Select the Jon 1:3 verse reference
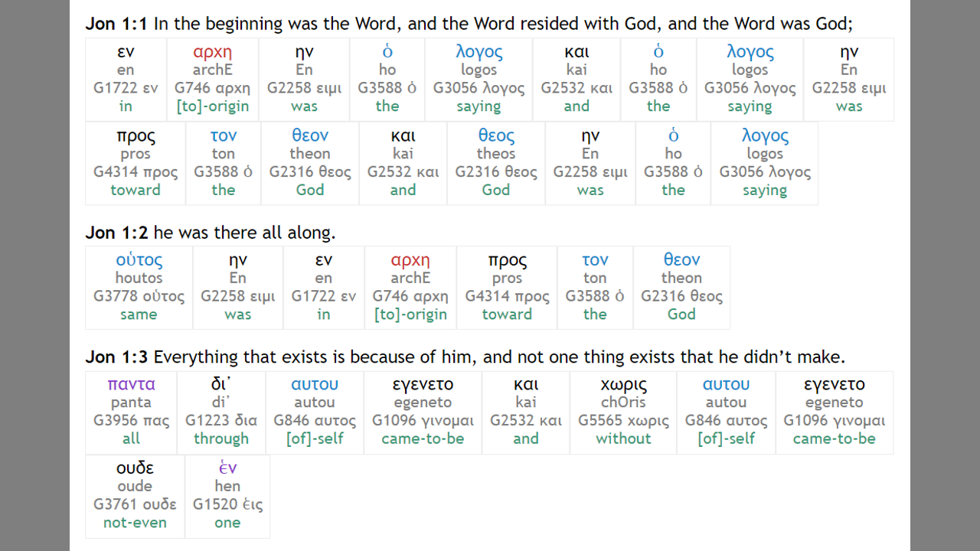 (117, 357)
